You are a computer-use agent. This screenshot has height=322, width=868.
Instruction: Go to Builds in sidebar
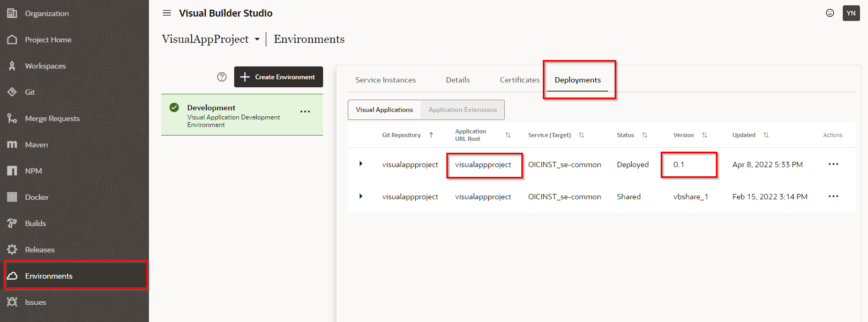tap(35, 223)
